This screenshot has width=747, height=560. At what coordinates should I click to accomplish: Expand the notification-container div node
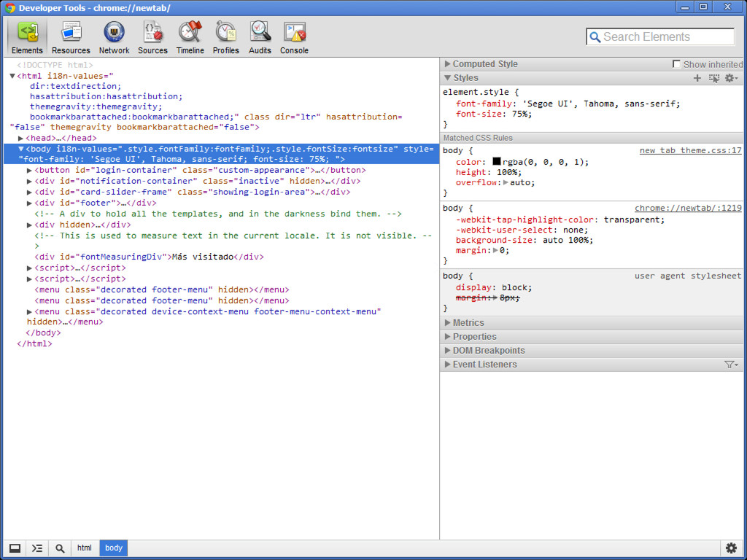29,181
